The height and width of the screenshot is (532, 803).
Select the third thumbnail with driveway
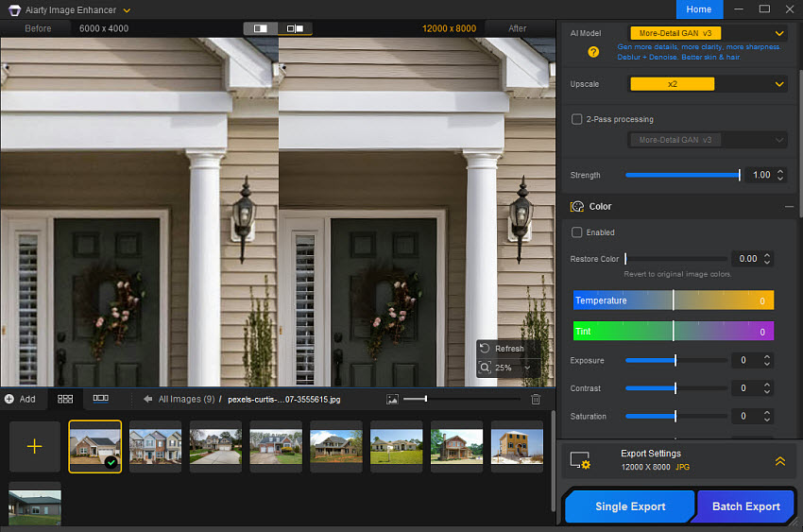215,447
